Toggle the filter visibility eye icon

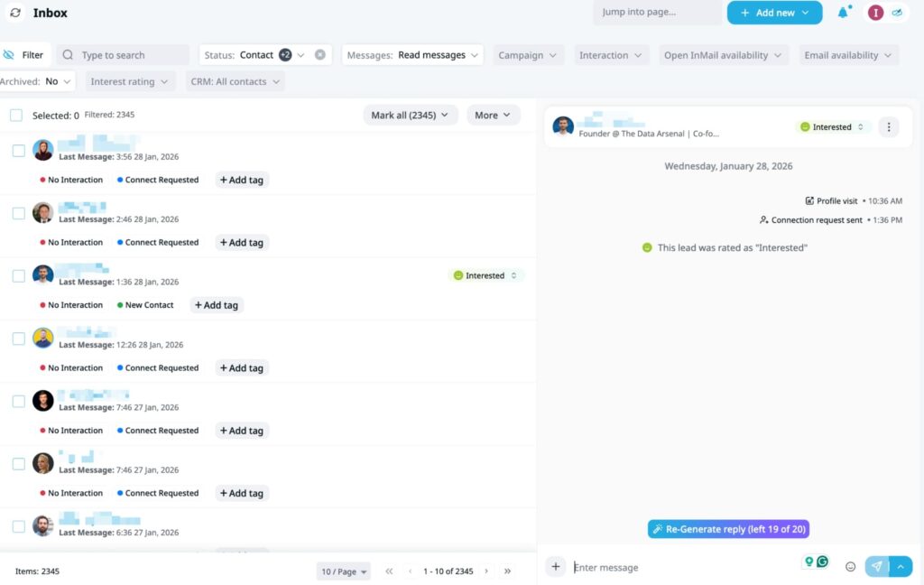click(x=12, y=54)
